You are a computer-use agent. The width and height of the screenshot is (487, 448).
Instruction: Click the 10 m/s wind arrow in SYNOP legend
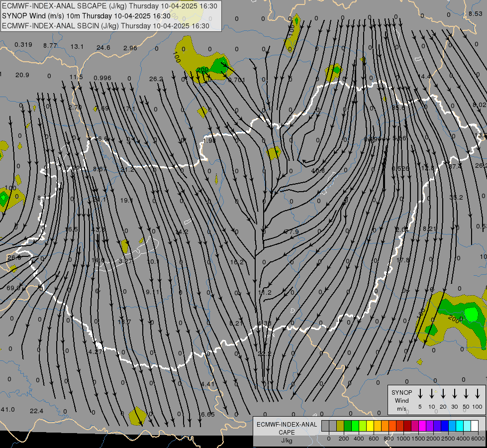pyautogui.click(x=431, y=394)
